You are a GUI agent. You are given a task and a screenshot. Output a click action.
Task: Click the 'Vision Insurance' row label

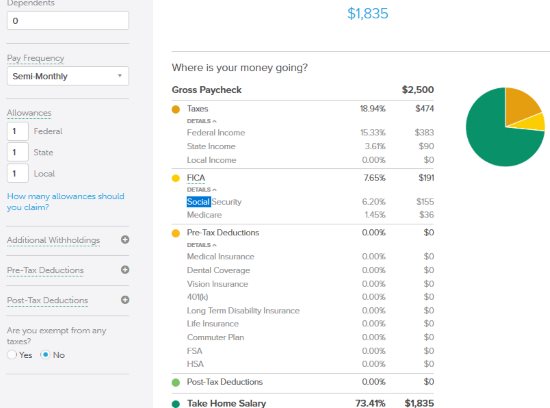(217, 284)
